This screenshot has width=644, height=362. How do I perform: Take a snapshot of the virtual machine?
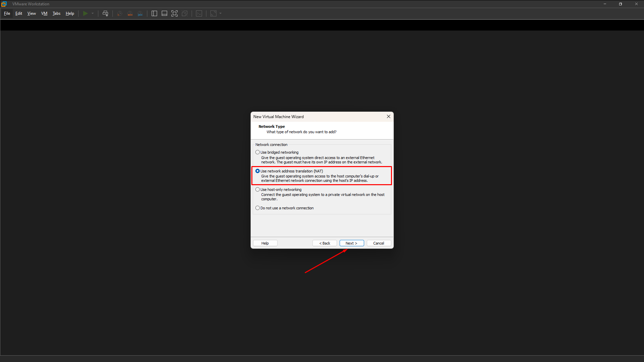(x=119, y=13)
